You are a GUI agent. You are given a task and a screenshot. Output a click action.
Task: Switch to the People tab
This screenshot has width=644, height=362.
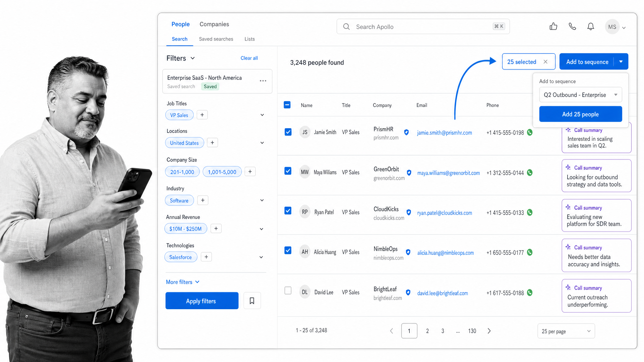(x=180, y=24)
